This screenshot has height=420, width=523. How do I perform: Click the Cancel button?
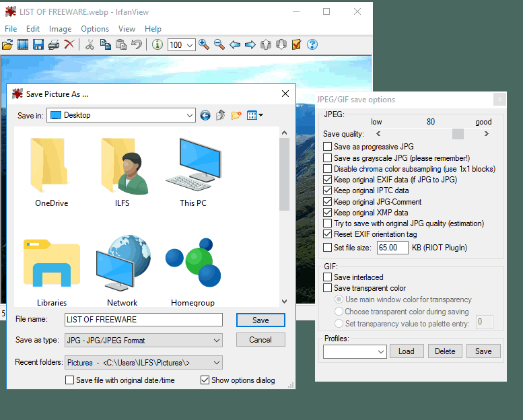(x=260, y=340)
